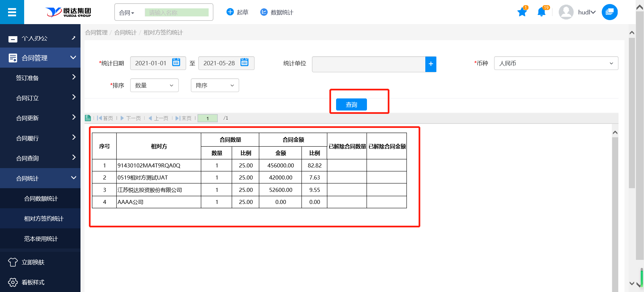Open the favorites star icon

click(x=522, y=12)
